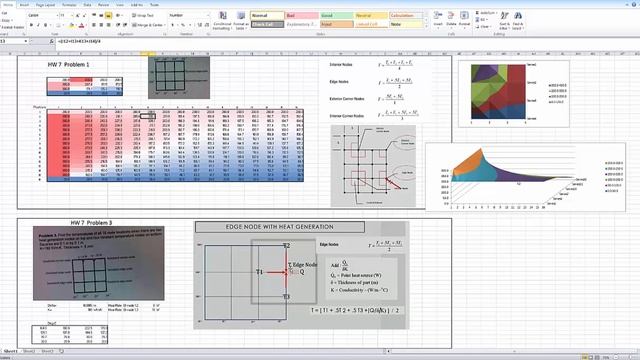Click the Increase Font Size icon
The image size is (640, 360).
pyautogui.click(x=78, y=15)
